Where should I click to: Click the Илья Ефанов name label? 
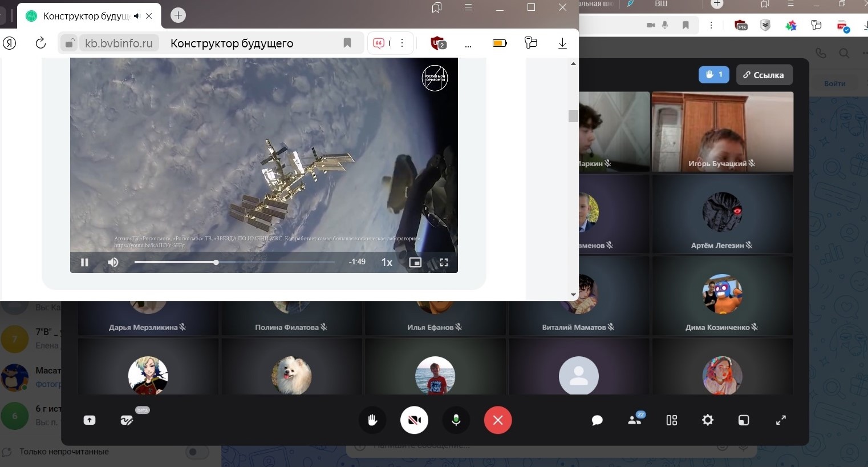(431, 327)
